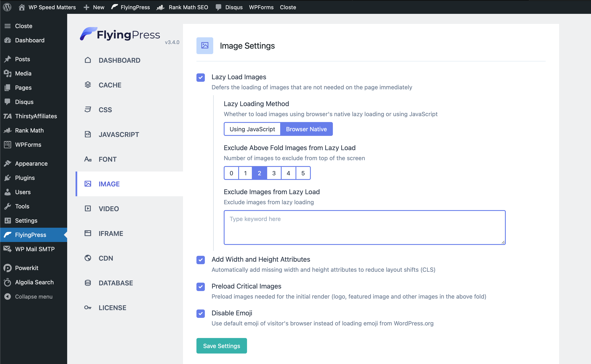Disable Add Width and Height Attributes

coord(200,260)
